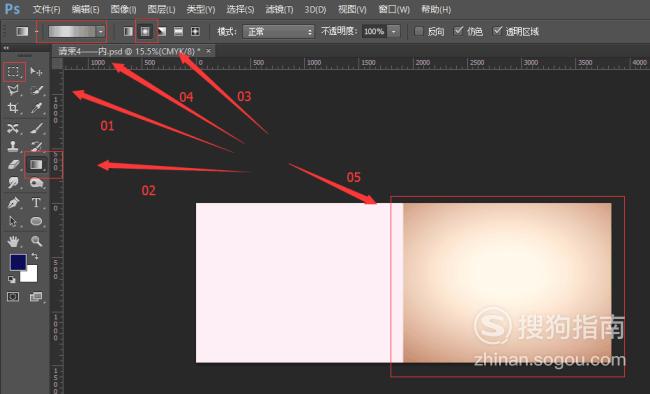Choose the Angle gradient style
The height and width of the screenshot is (394, 650).
(x=162, y=32)
